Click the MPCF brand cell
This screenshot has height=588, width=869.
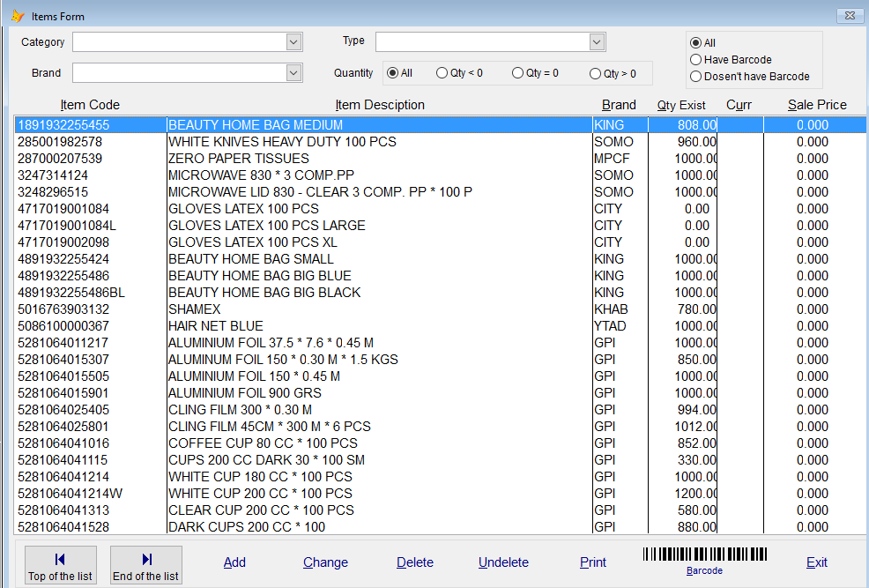[612, 159]
